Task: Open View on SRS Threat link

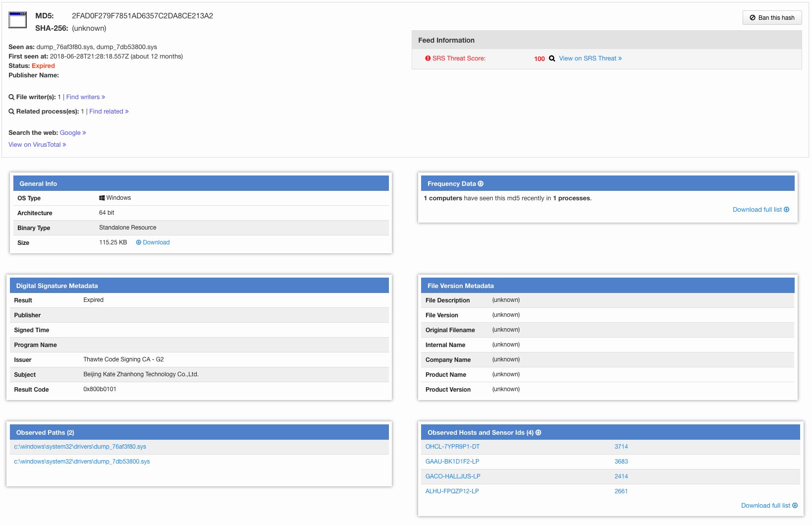Action: click(x=590, y=58)
